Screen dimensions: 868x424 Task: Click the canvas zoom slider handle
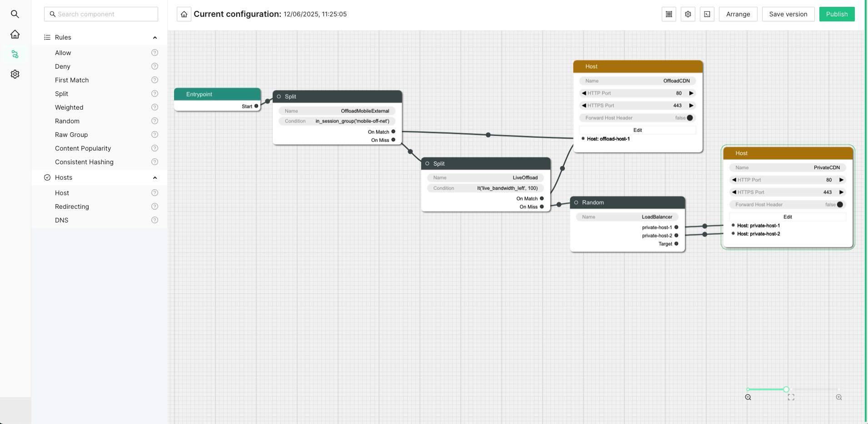[786, 389]
